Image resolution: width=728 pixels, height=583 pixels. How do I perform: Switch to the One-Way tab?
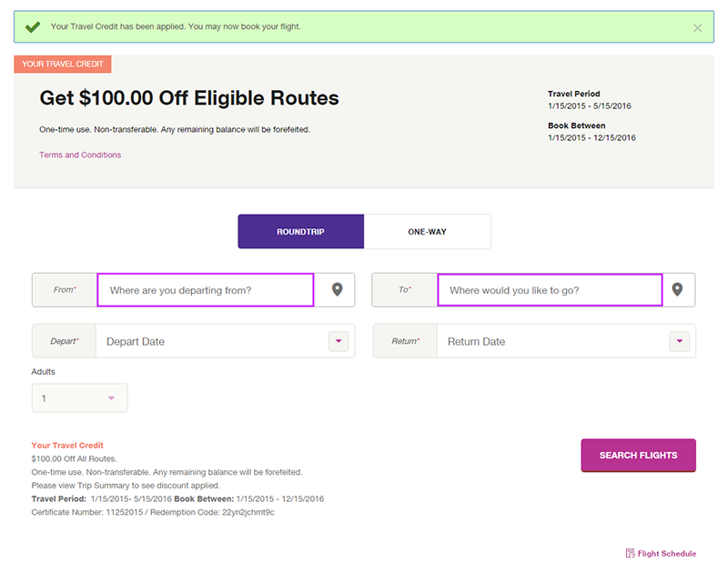pos(427,232)
